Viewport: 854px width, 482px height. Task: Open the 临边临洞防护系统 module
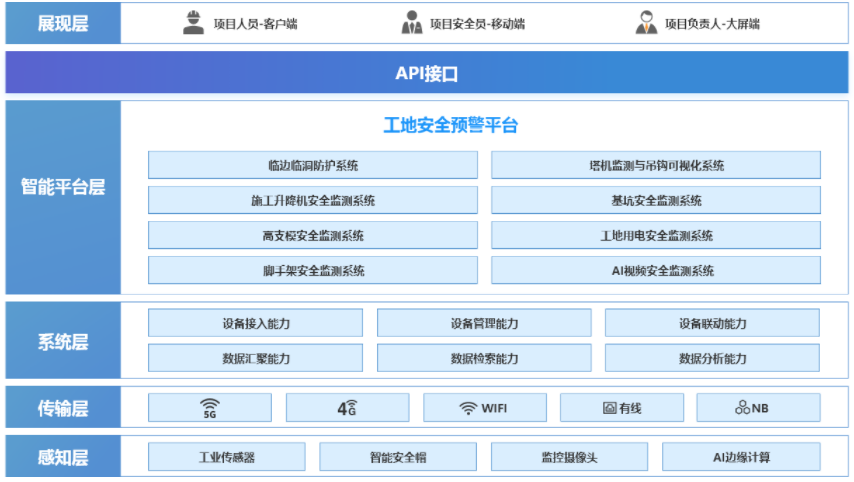(x=313, y=165)
